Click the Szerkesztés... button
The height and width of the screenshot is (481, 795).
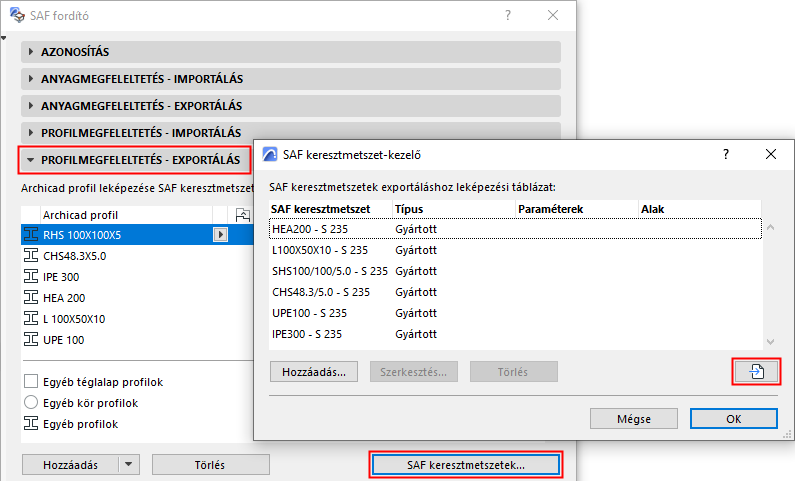click(x=414, y=372)
